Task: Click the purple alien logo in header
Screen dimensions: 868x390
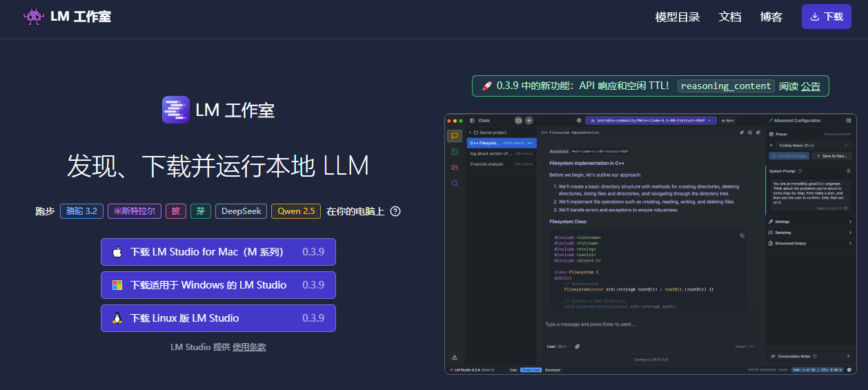Action: coord(32,17)
